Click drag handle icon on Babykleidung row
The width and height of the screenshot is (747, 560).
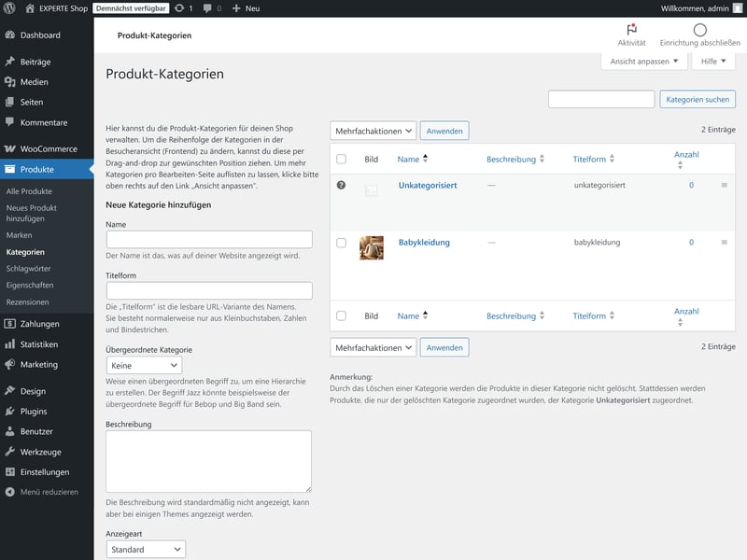click(724, 243)
